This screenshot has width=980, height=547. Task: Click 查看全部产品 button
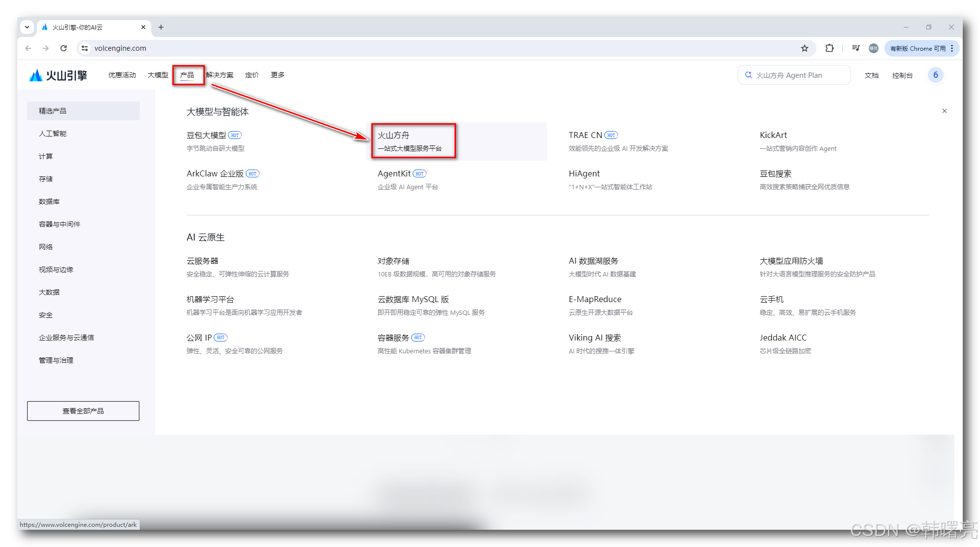83,411
